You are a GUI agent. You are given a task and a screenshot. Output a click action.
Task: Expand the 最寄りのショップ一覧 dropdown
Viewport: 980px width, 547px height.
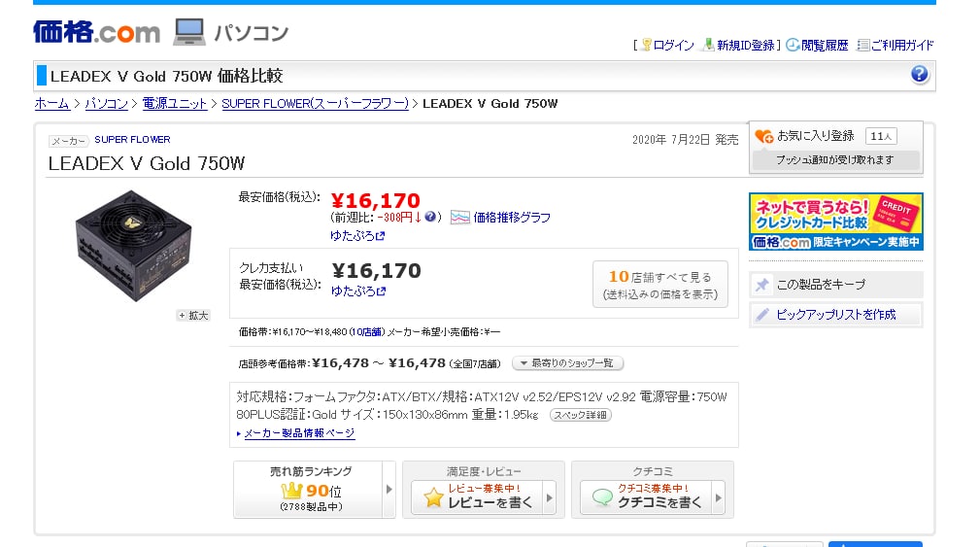pyautogui.click(x=568, y=363)
